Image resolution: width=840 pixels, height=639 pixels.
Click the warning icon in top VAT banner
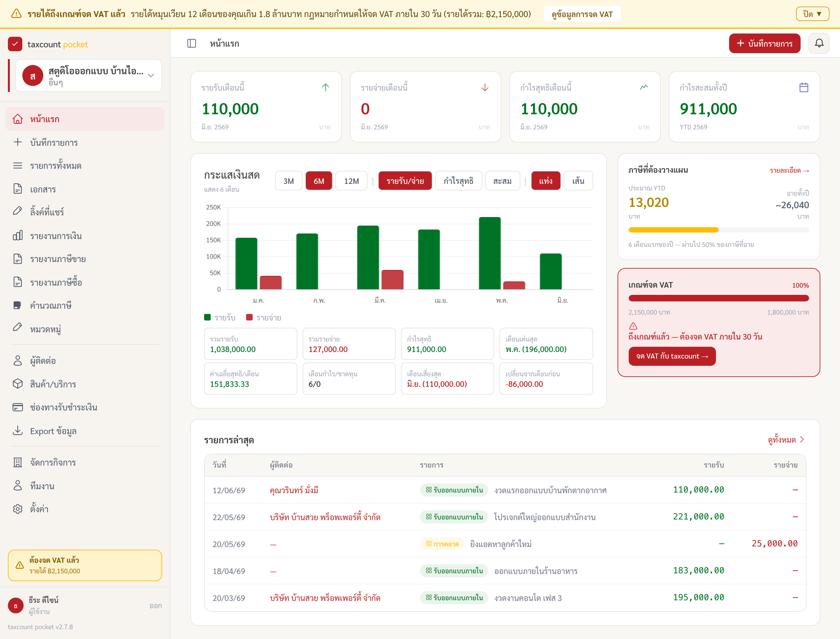point(16,14)
